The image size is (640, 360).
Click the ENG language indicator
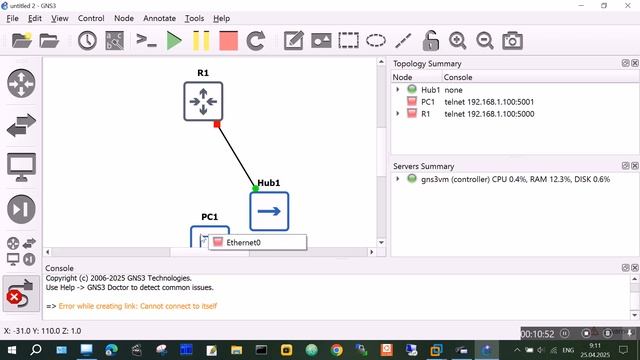pos(568,350)
